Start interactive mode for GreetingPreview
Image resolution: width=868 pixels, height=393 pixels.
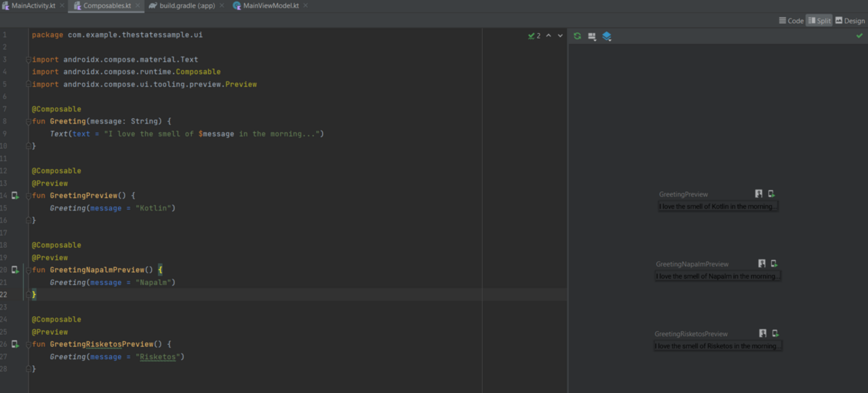coord(759,194)
